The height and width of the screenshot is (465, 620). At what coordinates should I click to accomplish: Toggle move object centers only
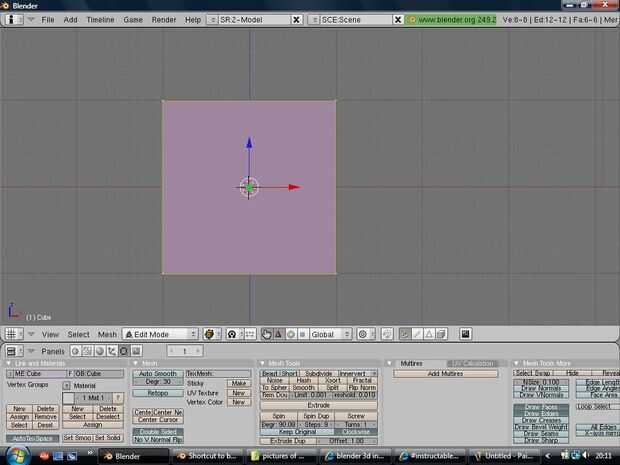coord(250,335)
